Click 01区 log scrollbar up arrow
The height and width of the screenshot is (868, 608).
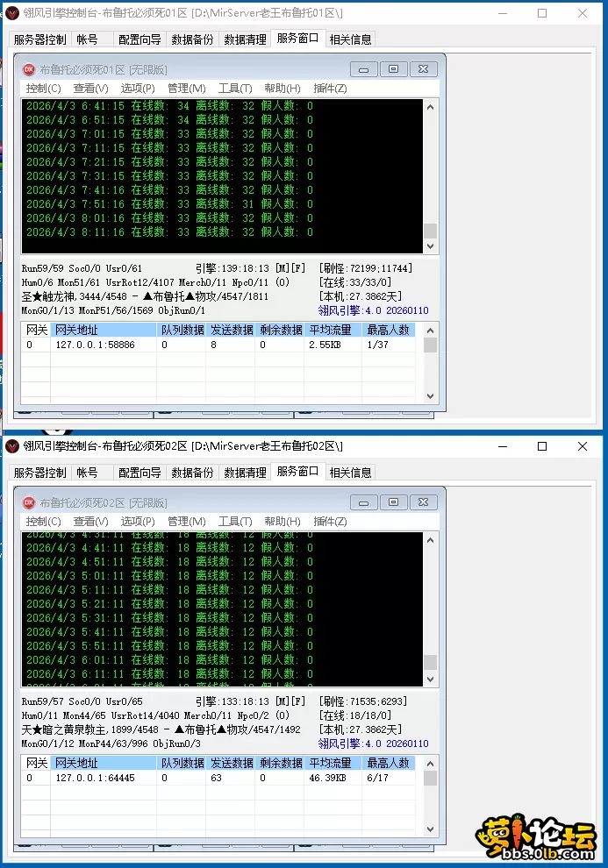430,107
